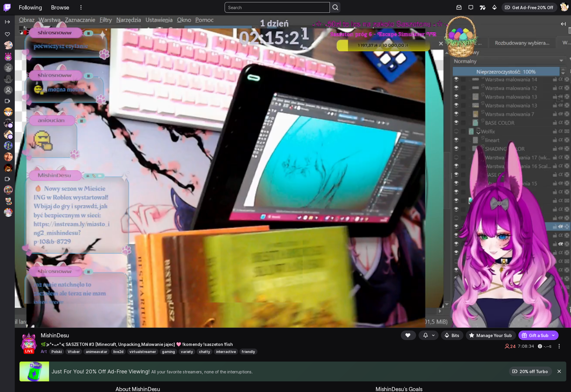Open the notification settings chevron
The width and height of the screenshot is (571, 392).
(433, 335)
